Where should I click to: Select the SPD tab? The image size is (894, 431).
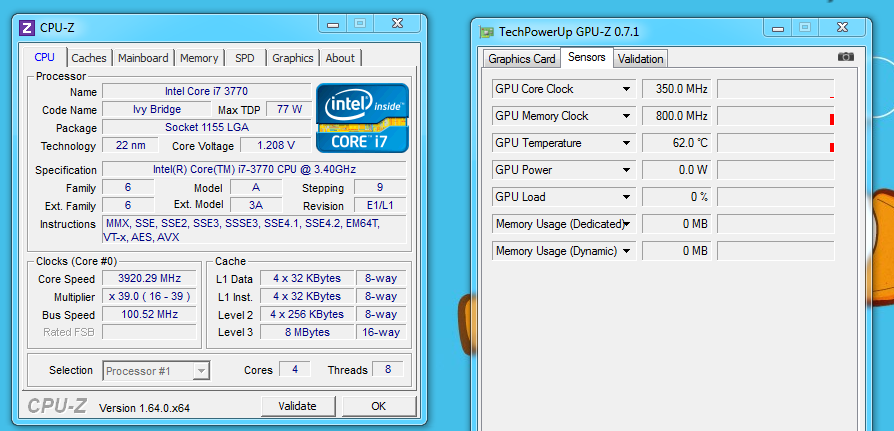(245, 58)
